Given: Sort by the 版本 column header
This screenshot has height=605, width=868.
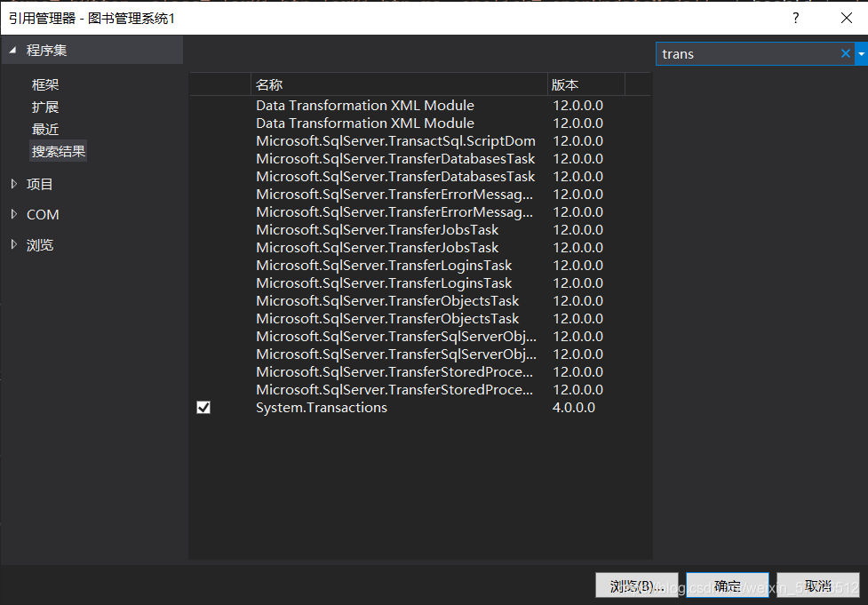Looking at the screenshot, I should 586,84.
